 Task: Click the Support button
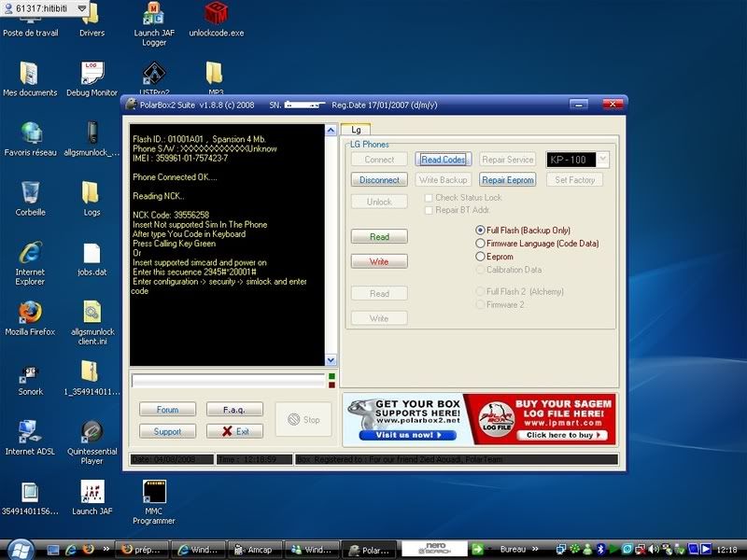click(x=167, y=431)
